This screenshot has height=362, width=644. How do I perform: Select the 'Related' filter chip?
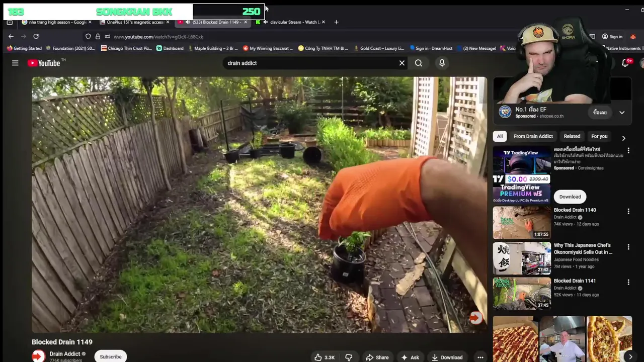click(x=572, y=136)
